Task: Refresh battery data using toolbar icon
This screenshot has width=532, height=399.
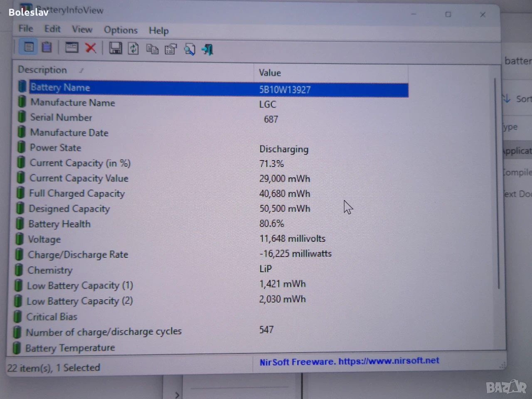Action: [x=133, y=49]
